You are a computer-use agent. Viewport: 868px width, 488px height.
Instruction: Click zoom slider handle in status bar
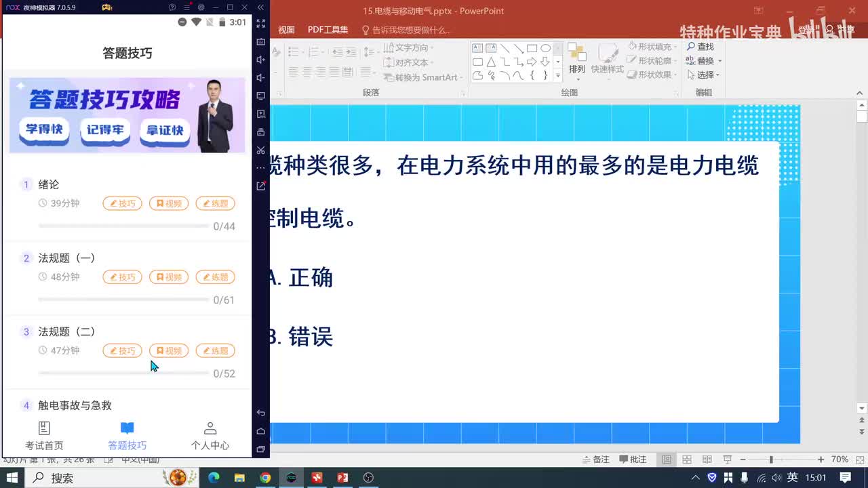coord(771,460)
